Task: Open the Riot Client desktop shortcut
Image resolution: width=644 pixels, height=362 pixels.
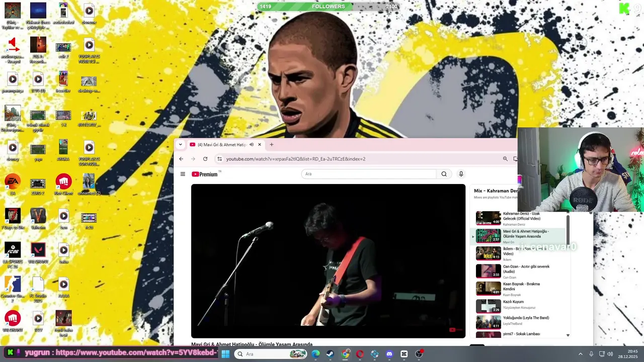Action: point(63,185)
